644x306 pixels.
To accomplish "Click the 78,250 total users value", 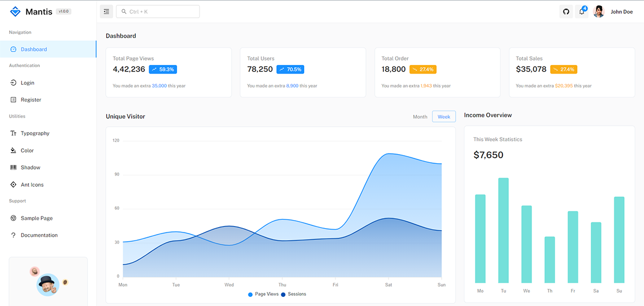I will point(260,69).
